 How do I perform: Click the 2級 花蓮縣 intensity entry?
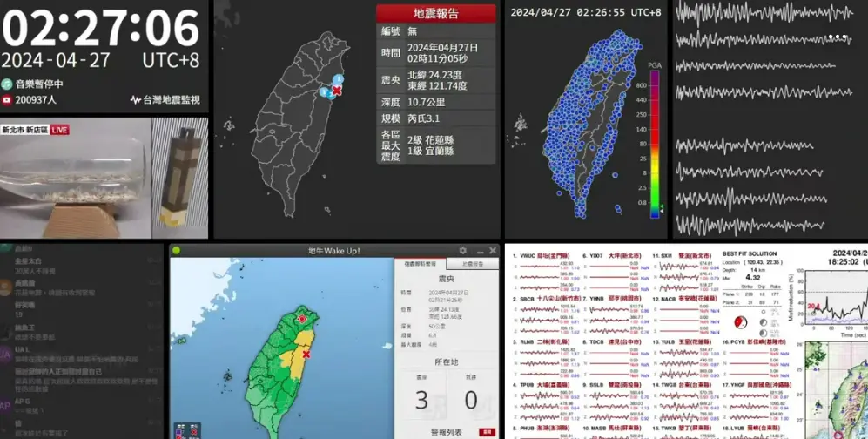[x=431, y=140]
